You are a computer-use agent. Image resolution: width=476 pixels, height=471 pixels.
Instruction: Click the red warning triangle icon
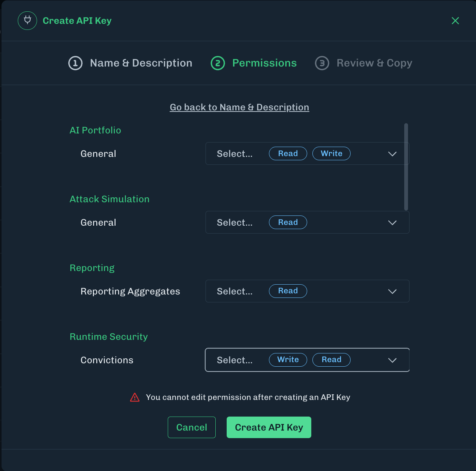[x=135, y=397]
